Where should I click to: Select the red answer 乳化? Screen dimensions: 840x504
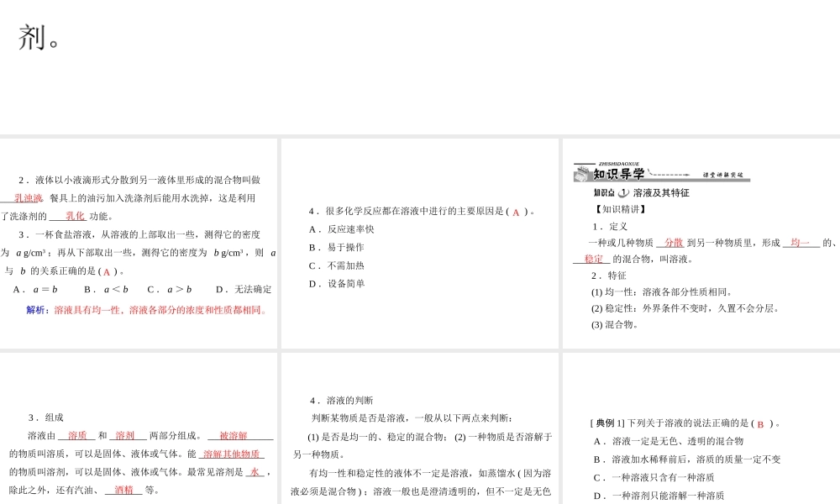75,217
